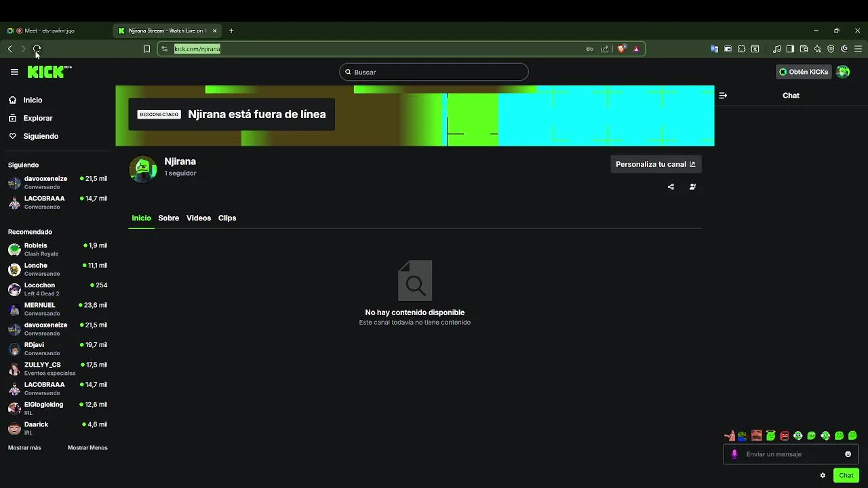The height and width of the screenshot is (488, 868).
Task: Open Locochon recommended channel
Action: tap(58, 289)
